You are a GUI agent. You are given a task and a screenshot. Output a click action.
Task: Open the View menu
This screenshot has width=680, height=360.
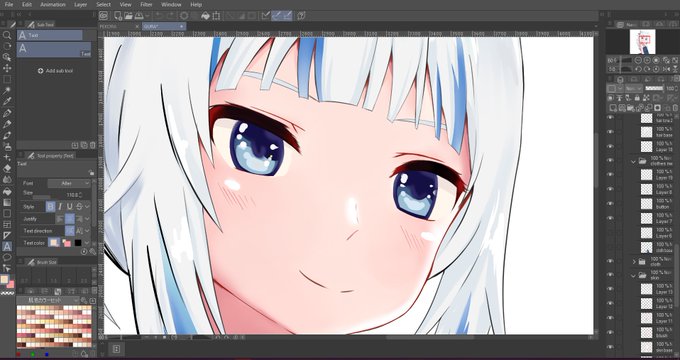click(125, 4)
